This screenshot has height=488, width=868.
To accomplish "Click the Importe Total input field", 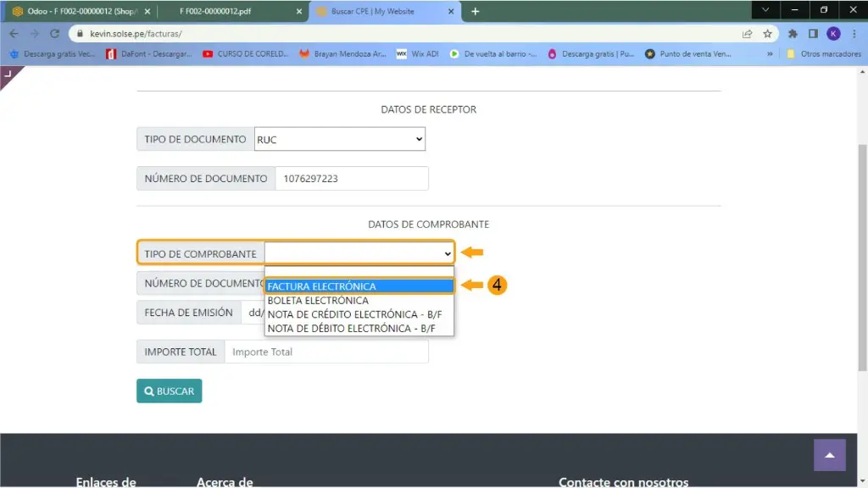I will pos(326,352).
